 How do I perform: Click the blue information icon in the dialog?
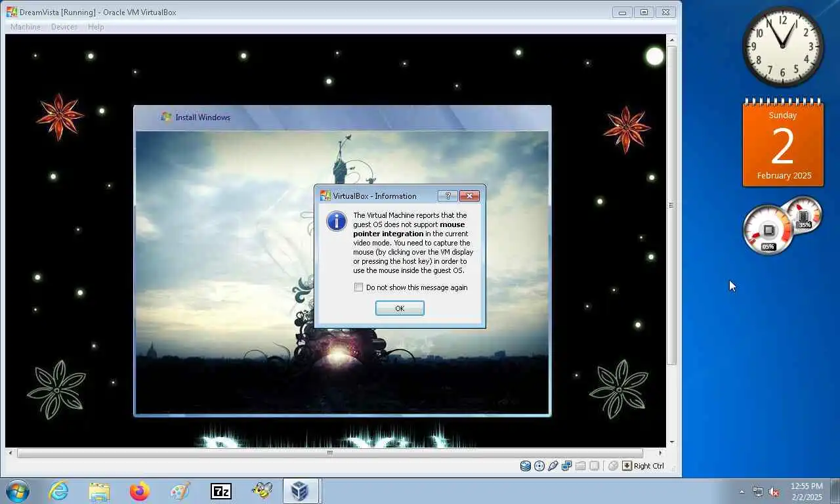[x=337, y=221]
